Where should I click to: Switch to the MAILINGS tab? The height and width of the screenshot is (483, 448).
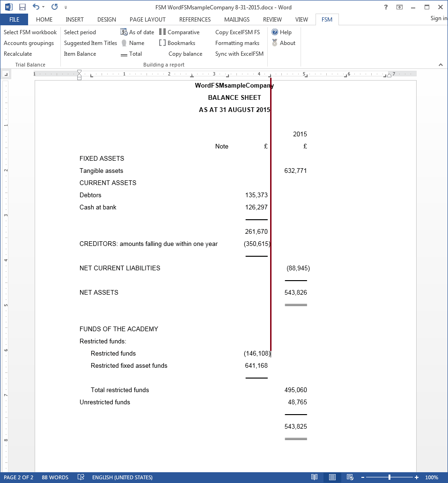[x=237, y=19]
